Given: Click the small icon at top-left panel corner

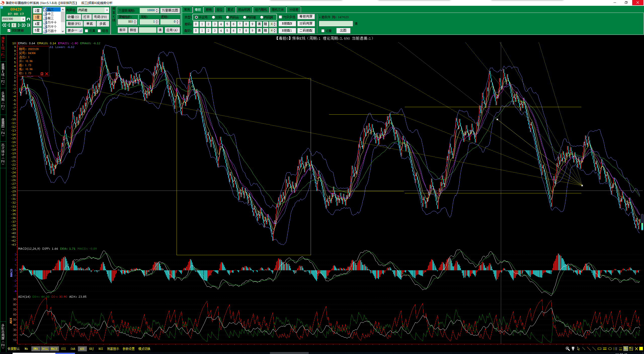Looking at the screenshot, I should [2, 7].
